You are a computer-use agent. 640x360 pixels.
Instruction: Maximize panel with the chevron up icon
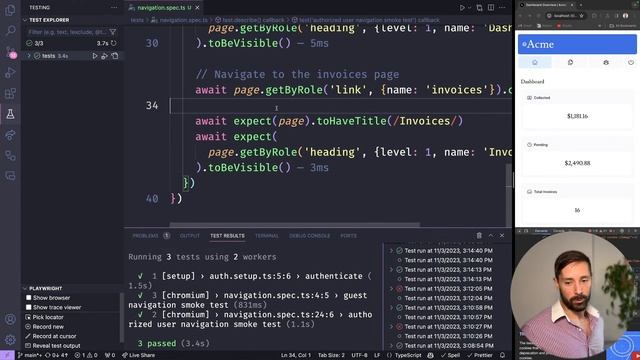(x=491, y=236)
